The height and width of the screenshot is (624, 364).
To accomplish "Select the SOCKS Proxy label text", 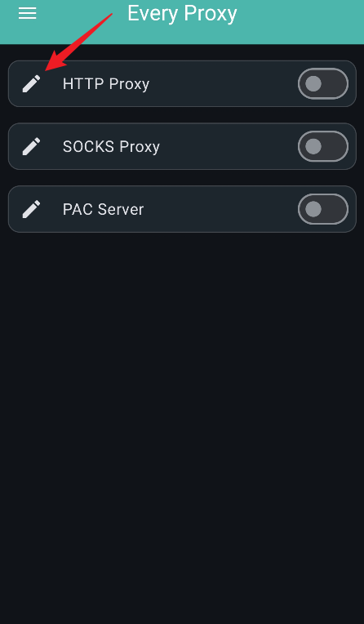I will (x=111, y=147).
